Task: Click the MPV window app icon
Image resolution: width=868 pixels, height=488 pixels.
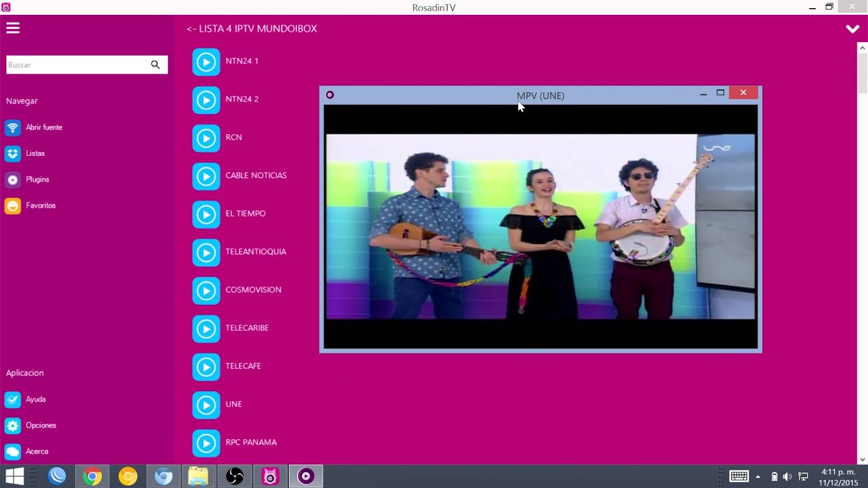Action: coord(330,95)
